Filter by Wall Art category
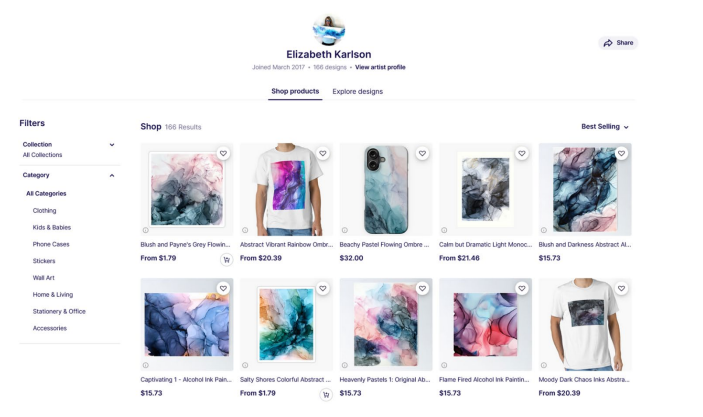This screenshot has width=703, height=417. pyautogui.click(x=43, y=278)
